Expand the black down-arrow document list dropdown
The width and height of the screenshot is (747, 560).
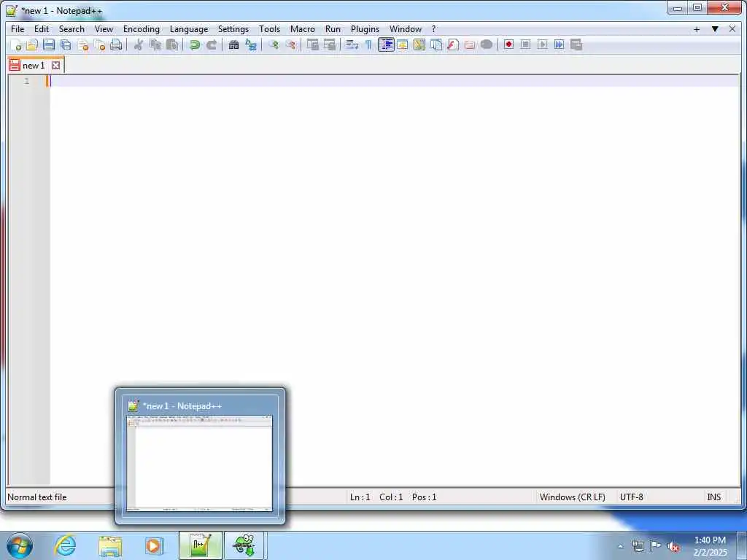coord(715,29)
